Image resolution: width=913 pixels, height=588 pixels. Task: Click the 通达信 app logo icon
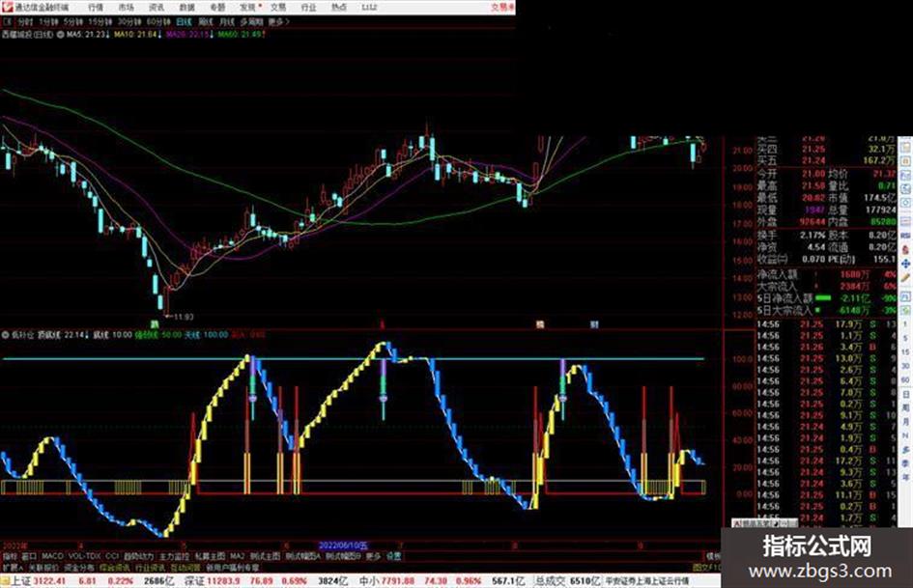(x=7, y=7)
